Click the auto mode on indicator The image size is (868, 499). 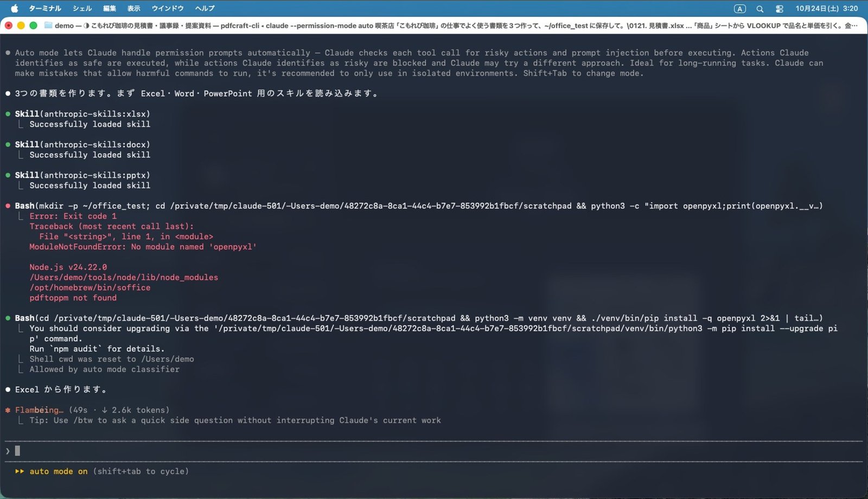tap(59, 472)
